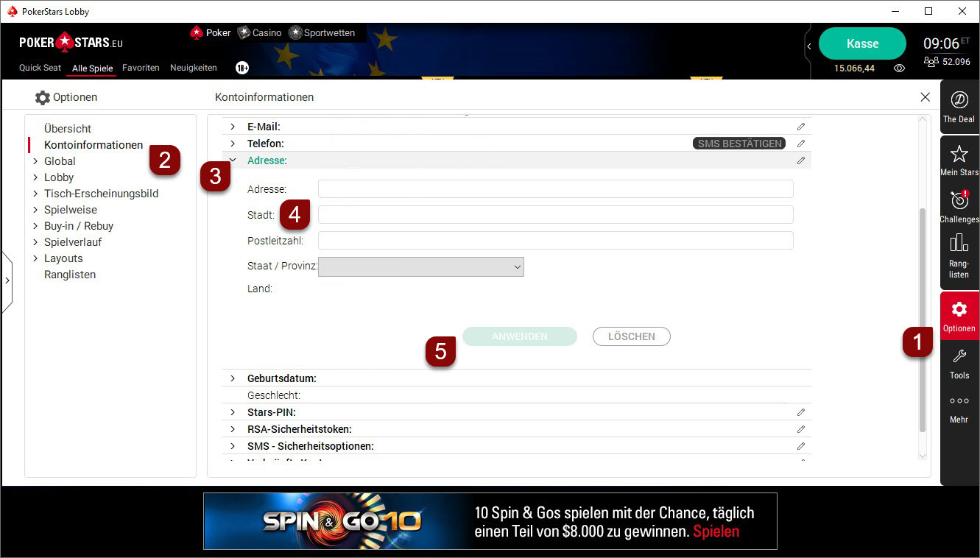Expand the left side panel handle
The width and height of the screenshot is (980, 558).
pos(7,282)
